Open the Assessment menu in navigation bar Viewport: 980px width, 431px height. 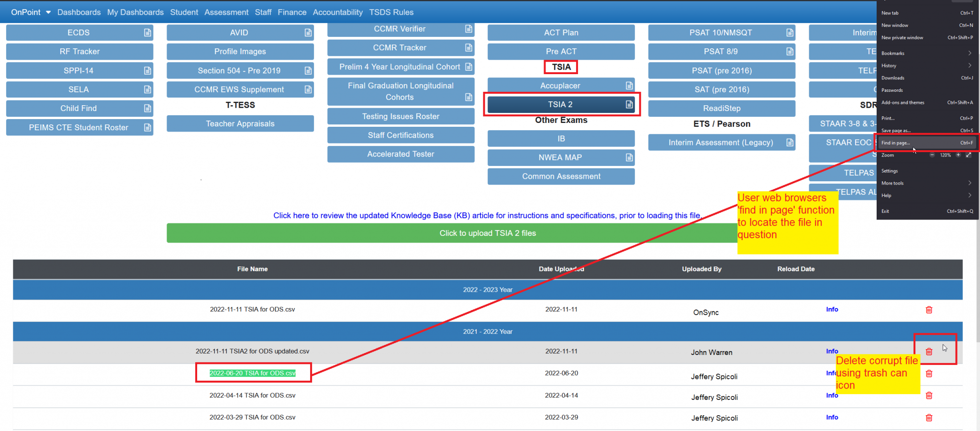pos(226,12)
